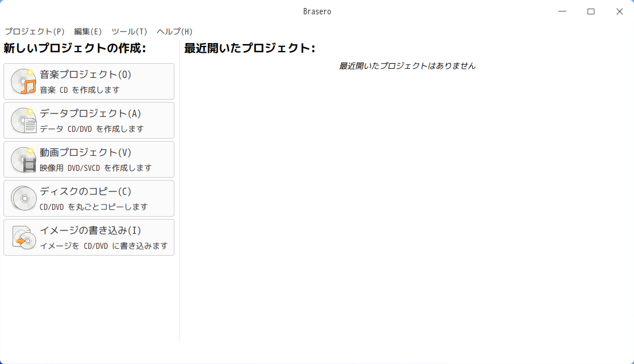Image resolution: width=634 pixels, height=364 pixels.
Task: Maximize the Brasero window
Action: [591, 11]
